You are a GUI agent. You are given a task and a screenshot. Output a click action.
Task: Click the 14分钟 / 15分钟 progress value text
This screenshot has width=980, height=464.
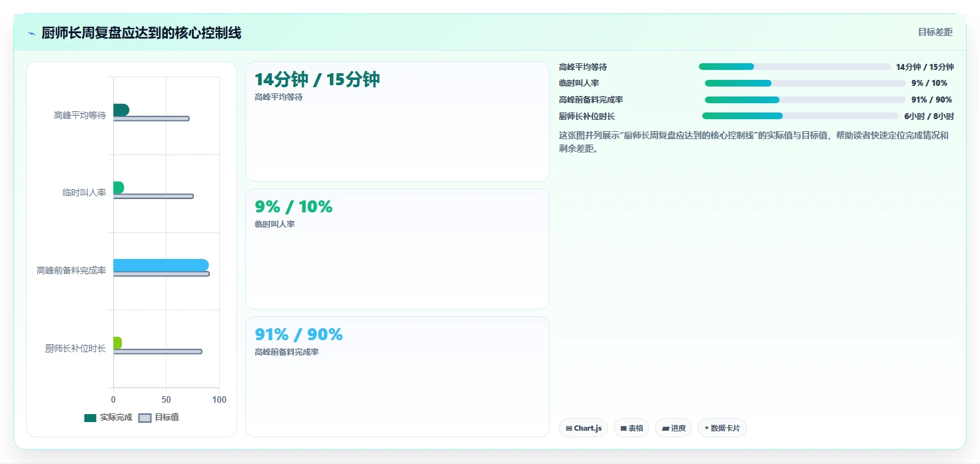pyautogui.click(x=925, y=67)
